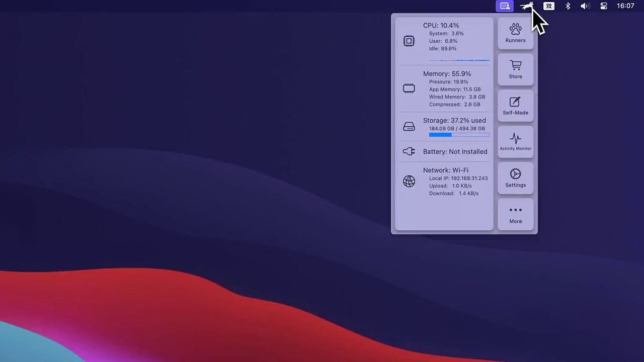Open the Bluetooth menu bar icon
The width and height of the screenshot is (644, 362).
coord(568,6)
